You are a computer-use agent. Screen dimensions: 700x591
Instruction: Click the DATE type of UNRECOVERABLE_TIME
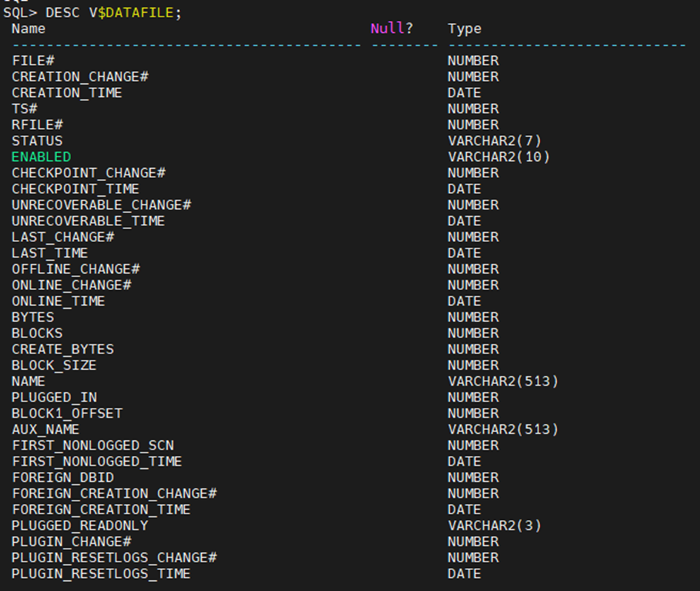pos(465,221)
